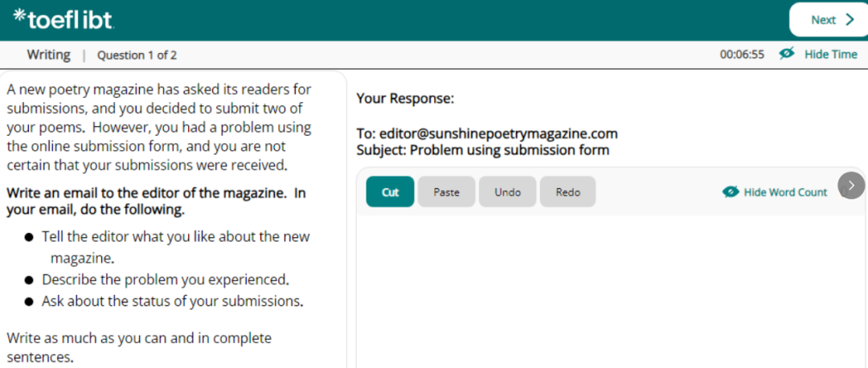Toggle the Hide Word Count label
The width and height of the screenshot is (868, 368).
click(785, 192)
